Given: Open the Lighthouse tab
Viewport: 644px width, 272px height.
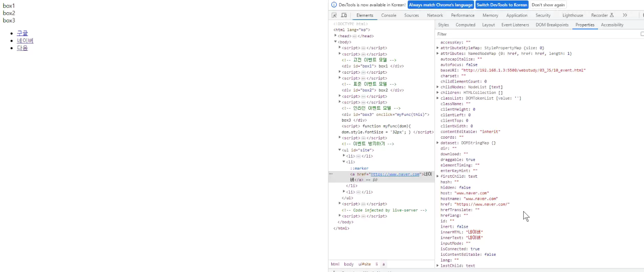Looking at the screenshot, I should pos(573,15).
